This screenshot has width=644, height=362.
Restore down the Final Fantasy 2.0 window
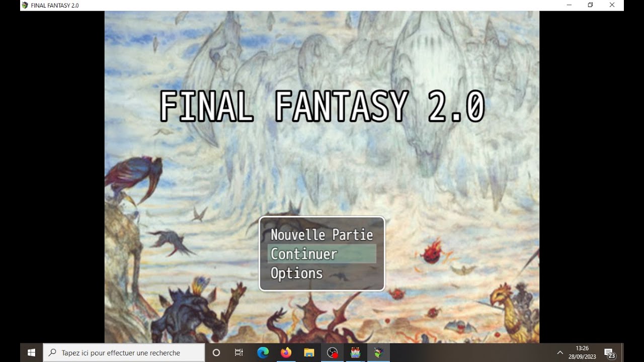pyautogui.click(x=591, y=5)
